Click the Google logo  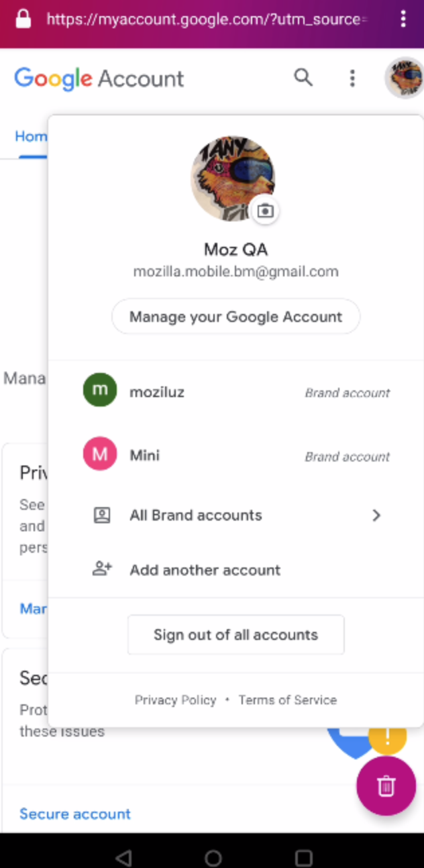pos(52,78)
